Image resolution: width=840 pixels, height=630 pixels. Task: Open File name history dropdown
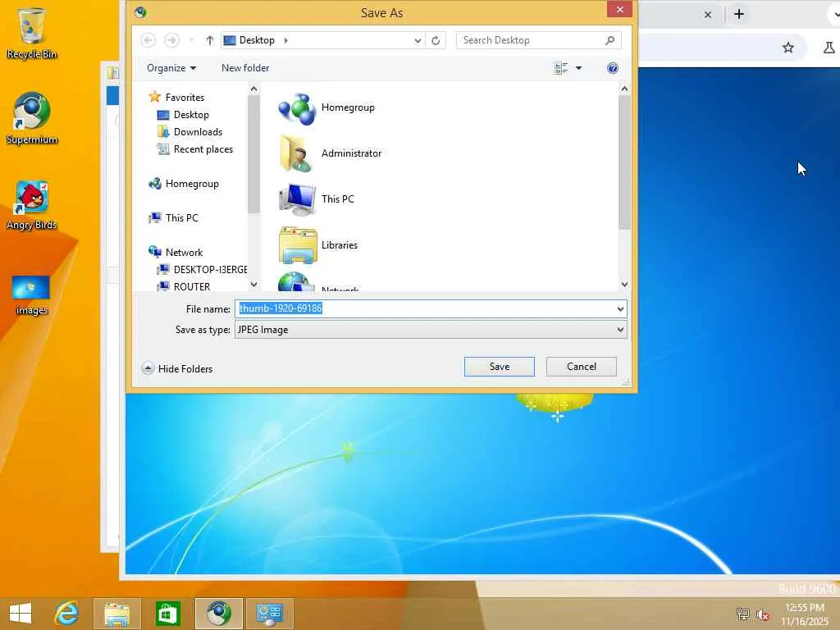(x=620, y=308)
